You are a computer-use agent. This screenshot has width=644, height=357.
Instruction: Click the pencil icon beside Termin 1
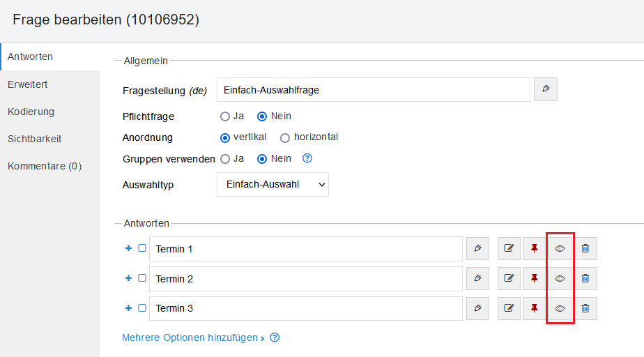point(477,248)
